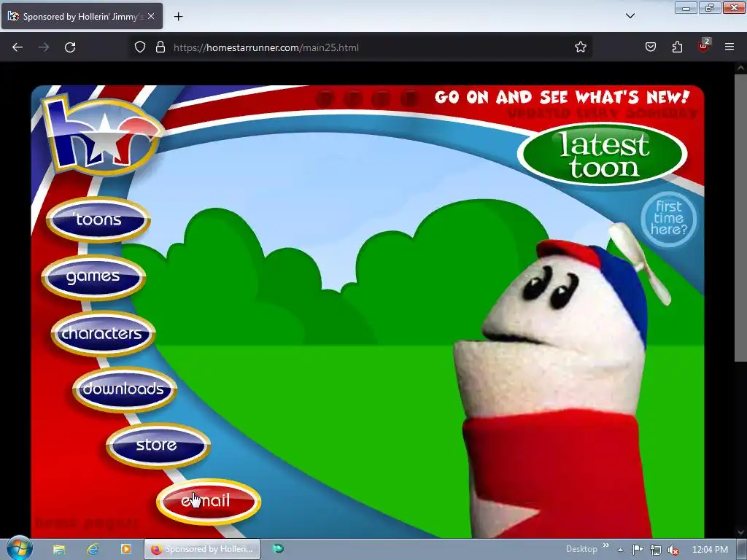Click the uBlock extension icon with badge
Viewport: 747px width, 560px height.
pyautogui.click(x=704, y=46)
